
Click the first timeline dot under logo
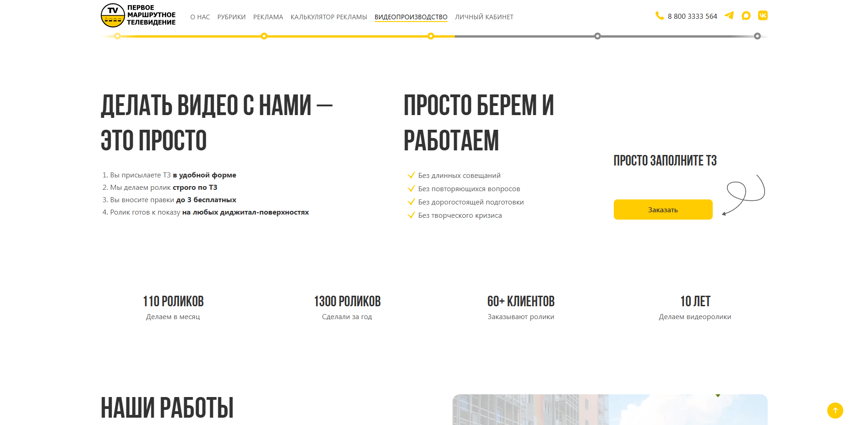118,36
